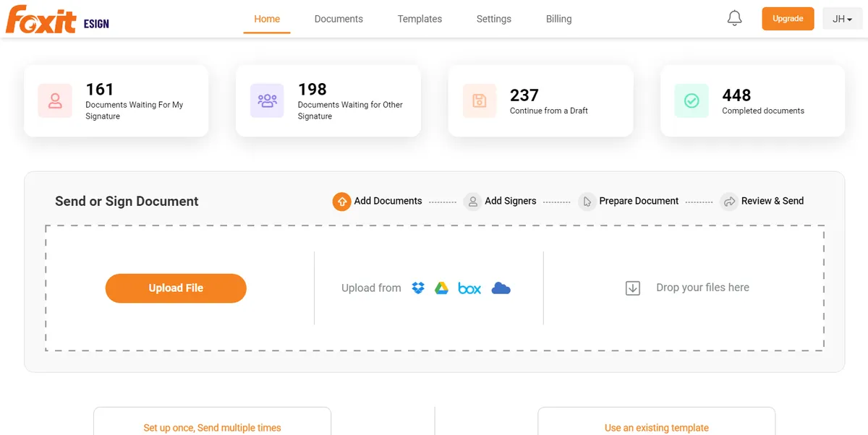Click Use an existing template
868x435 pixels.
click(x=657, y=428)
